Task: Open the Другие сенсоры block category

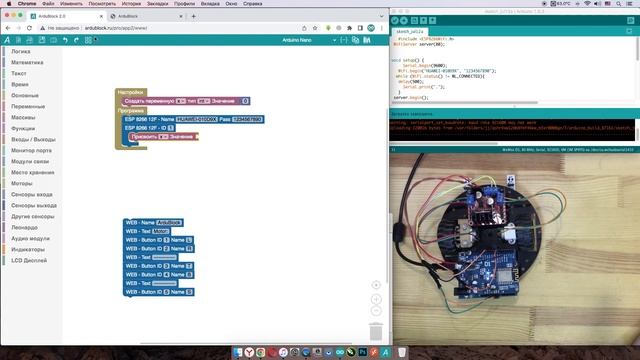Action: pos(33,217)
